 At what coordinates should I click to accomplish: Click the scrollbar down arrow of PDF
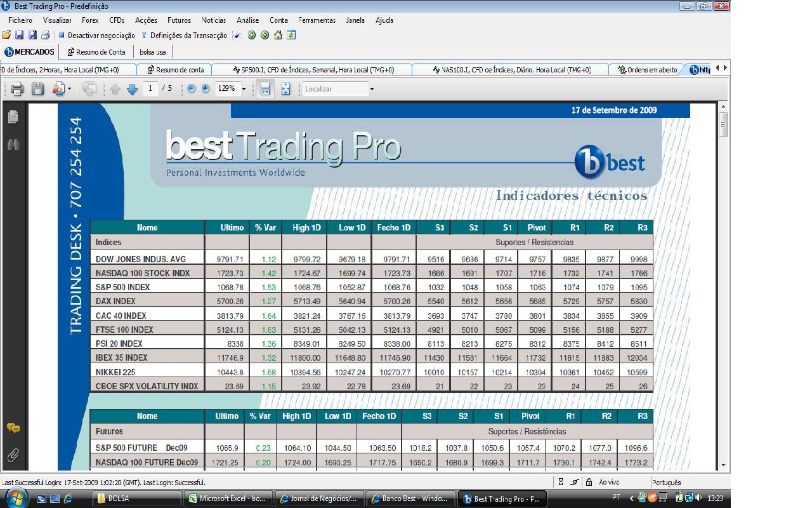click(723, 465)
